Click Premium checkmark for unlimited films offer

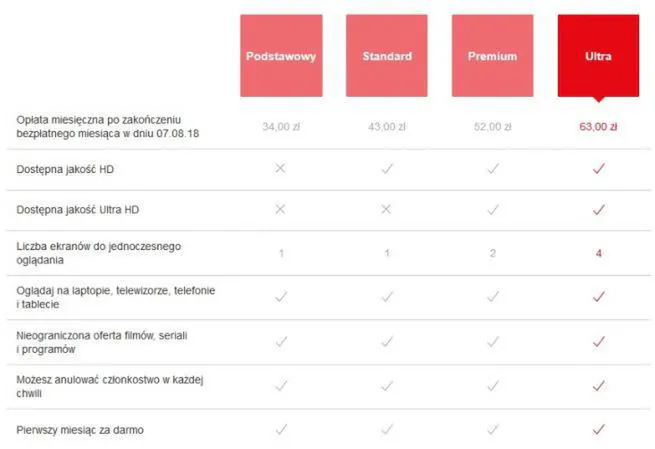(492, 341)
